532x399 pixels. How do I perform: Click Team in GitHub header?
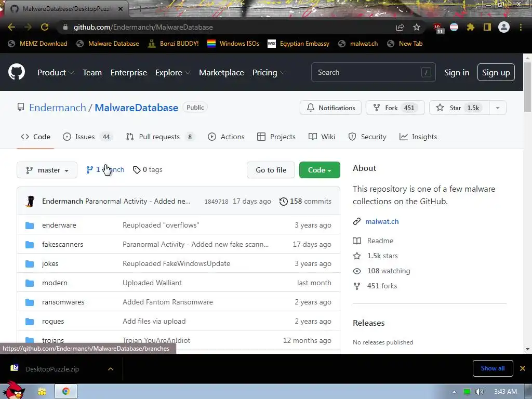coord(92,73)
